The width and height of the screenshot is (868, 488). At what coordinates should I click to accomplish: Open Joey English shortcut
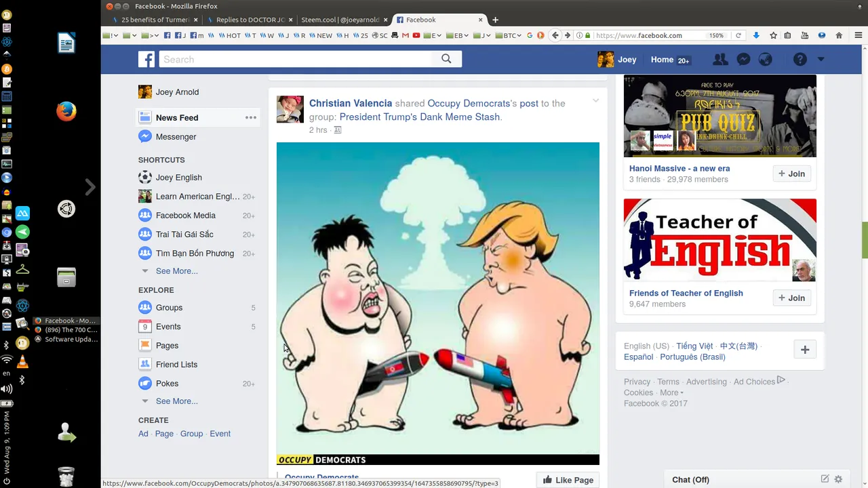(179, 178)
